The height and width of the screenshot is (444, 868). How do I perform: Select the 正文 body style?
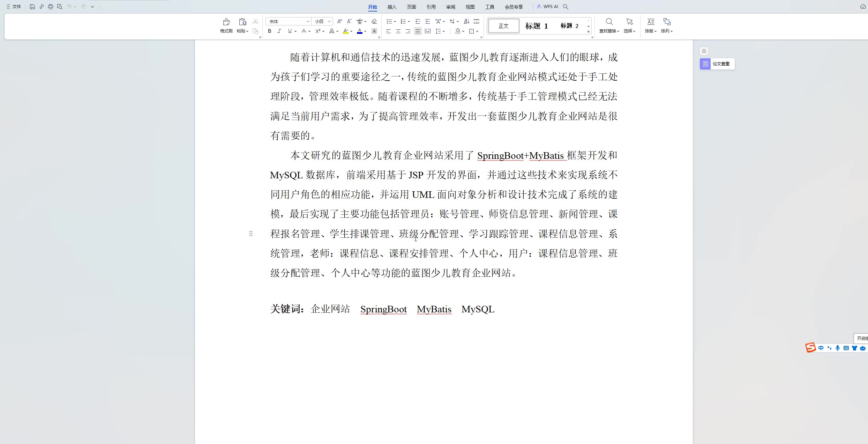point(503,26)
